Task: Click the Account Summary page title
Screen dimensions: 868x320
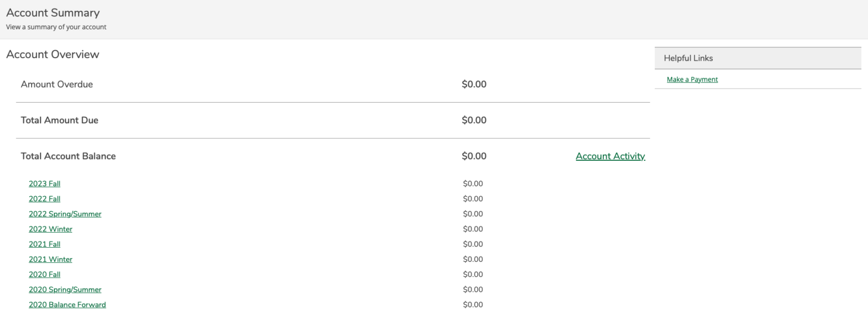Action: (x=53, y=12)
